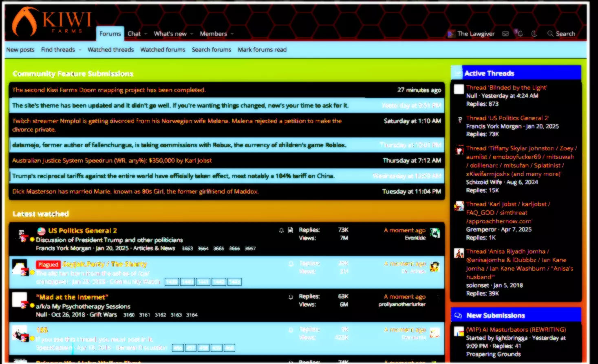Open the US Politics General 2 thread
Image resolution: width=598 pixels, height=364 pixels.
82,231
